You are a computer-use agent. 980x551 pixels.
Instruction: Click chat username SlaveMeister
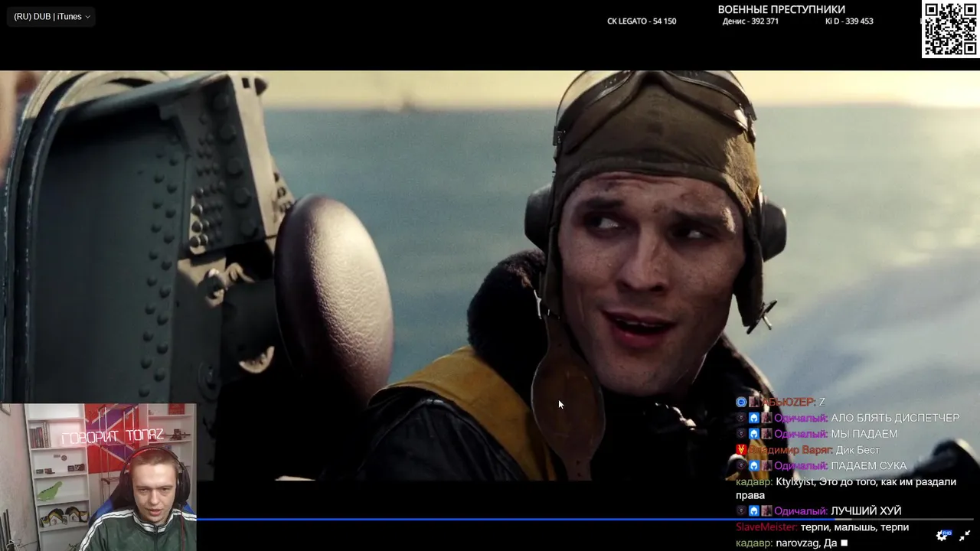click(x=766, y=527)
